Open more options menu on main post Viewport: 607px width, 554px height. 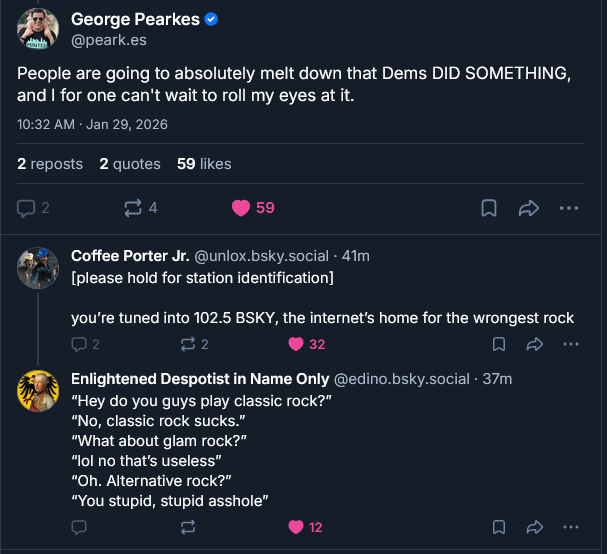(569, 208)
